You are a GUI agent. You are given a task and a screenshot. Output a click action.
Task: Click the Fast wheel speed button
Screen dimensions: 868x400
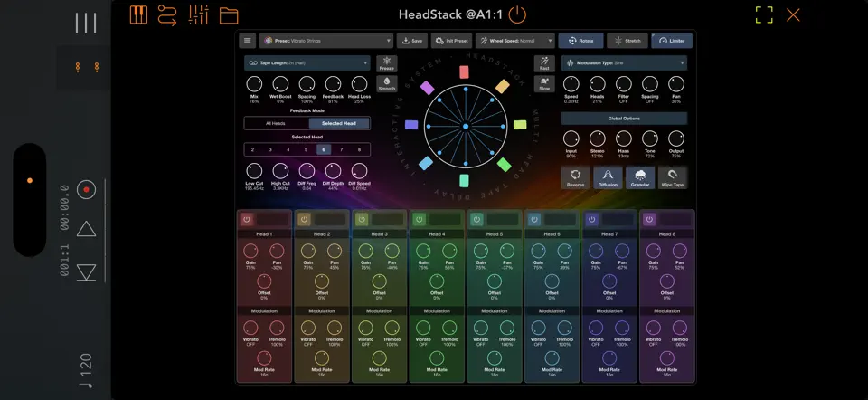[544, 63]
